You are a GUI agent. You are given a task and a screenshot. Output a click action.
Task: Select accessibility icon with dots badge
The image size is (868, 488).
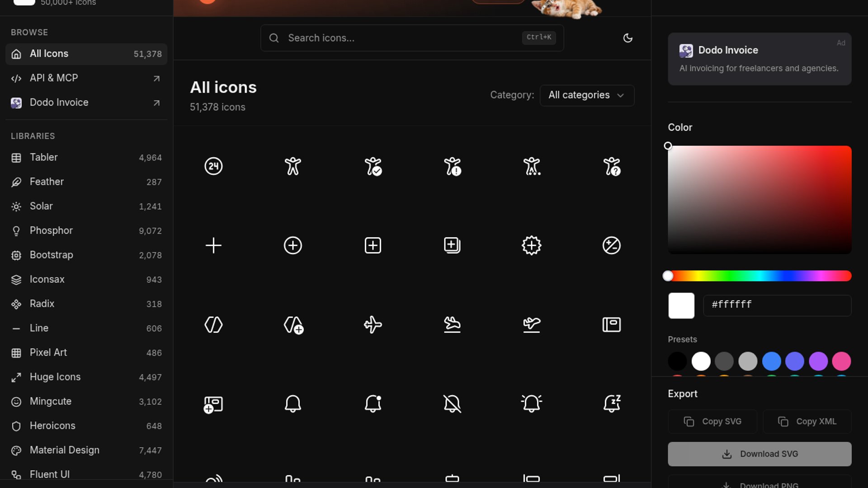pyautogui.click(x=532, y=166)
